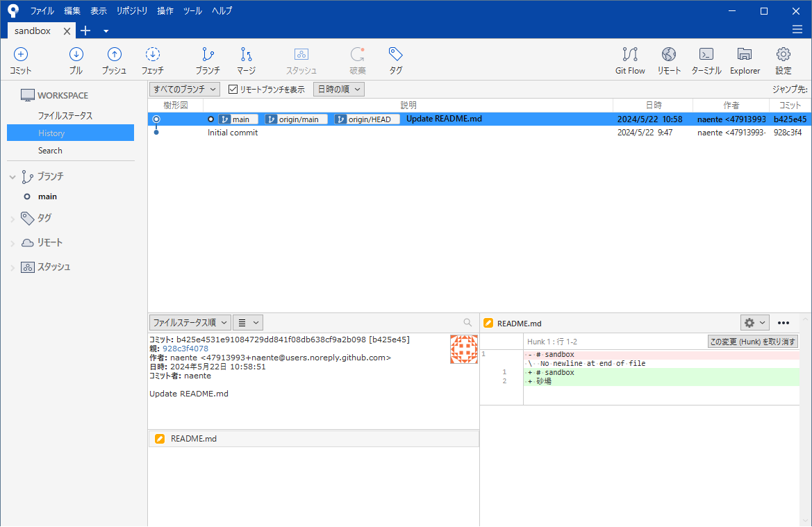The width and height of the screenshot is (812, 527).
Task: Click the リモート (Remote) globe icon
Action: [668, 60]
